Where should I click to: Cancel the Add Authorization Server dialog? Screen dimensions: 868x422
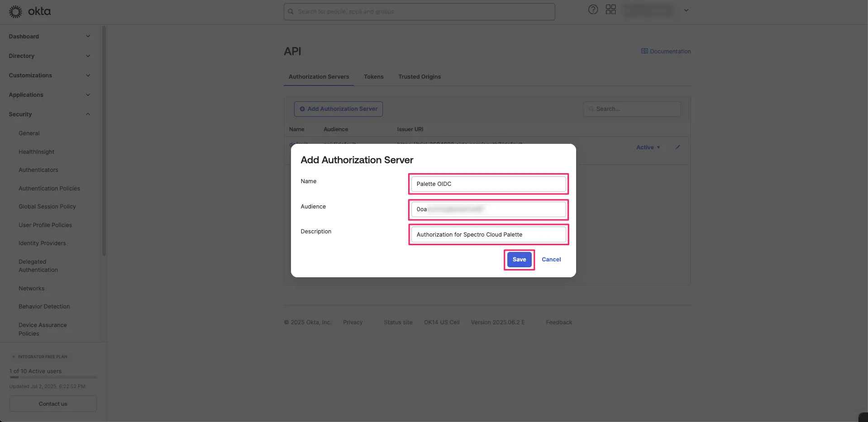tap(551, 259)
